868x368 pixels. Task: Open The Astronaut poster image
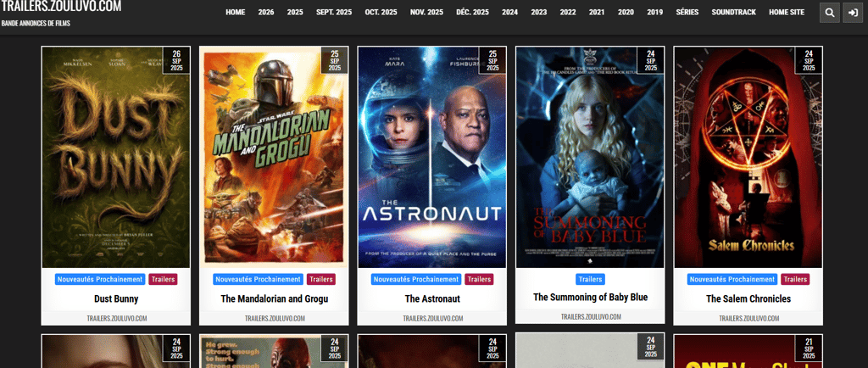(431, 158)
